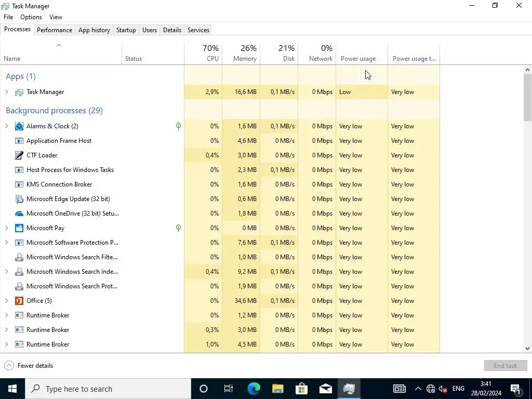Open the clock showing 3:41
This screenshot has width=532, height=399.
pyautogui.click(x=486, y=389)
